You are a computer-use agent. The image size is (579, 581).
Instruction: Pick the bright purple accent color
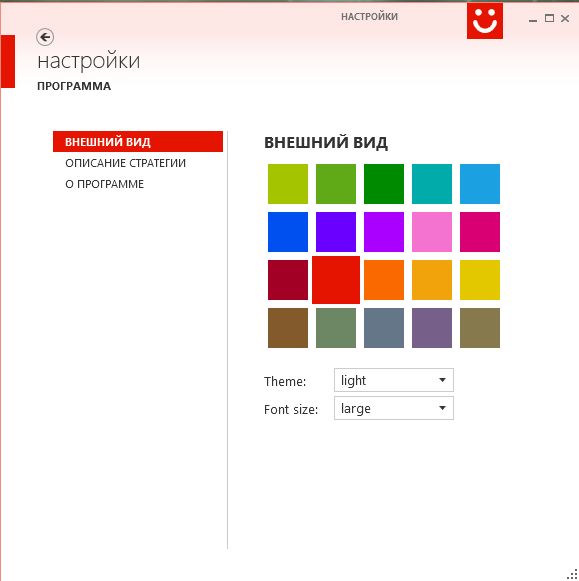pos(384,232)
